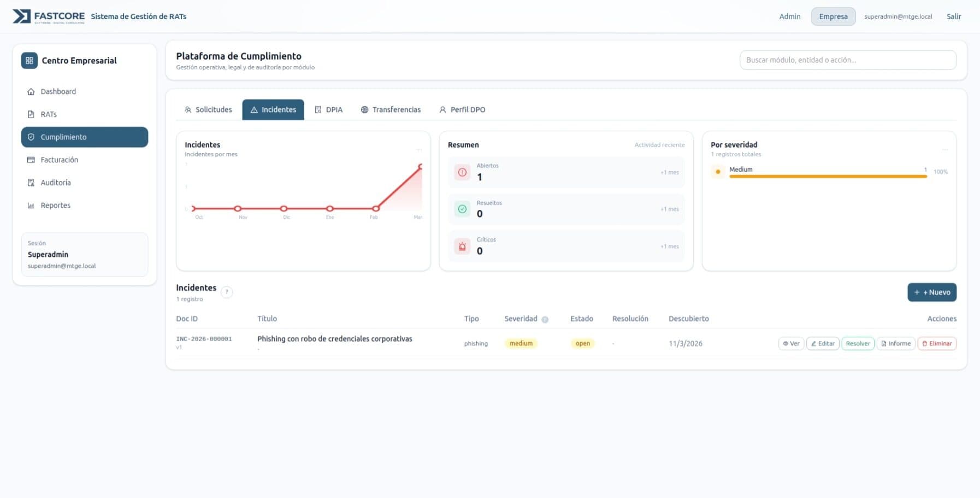Switch to the Empresa mode

pos(833,16)
